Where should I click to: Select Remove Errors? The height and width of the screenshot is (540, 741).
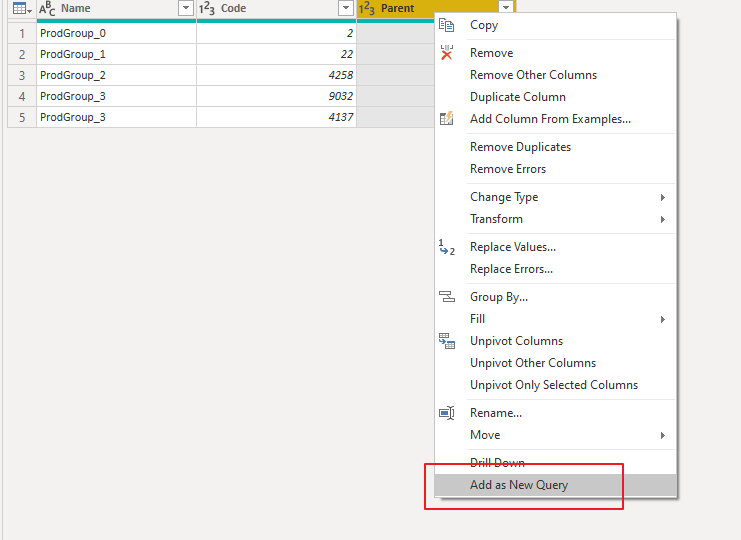[x=556, y=169]
